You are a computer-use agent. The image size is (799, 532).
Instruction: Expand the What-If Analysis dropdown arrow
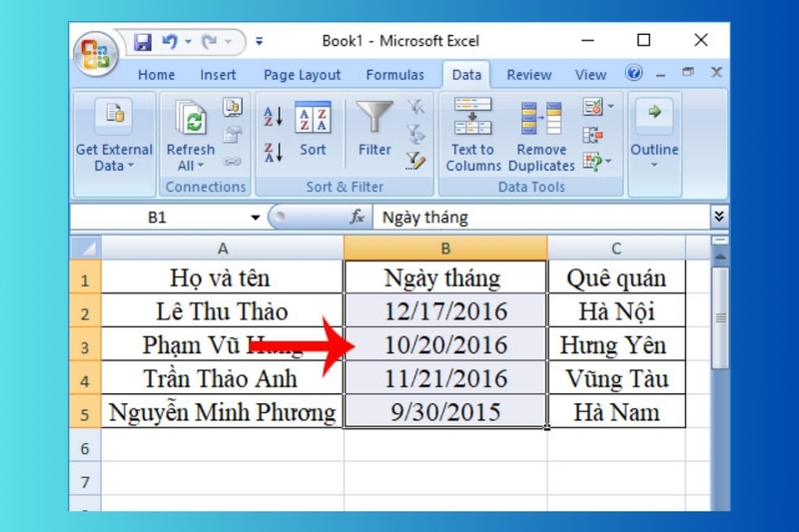click(608, 162)
